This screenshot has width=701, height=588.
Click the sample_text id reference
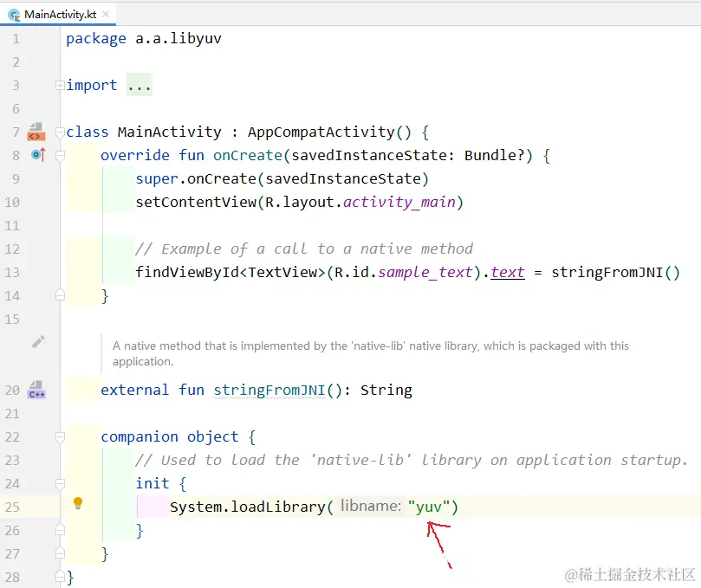tap(425, 272)
